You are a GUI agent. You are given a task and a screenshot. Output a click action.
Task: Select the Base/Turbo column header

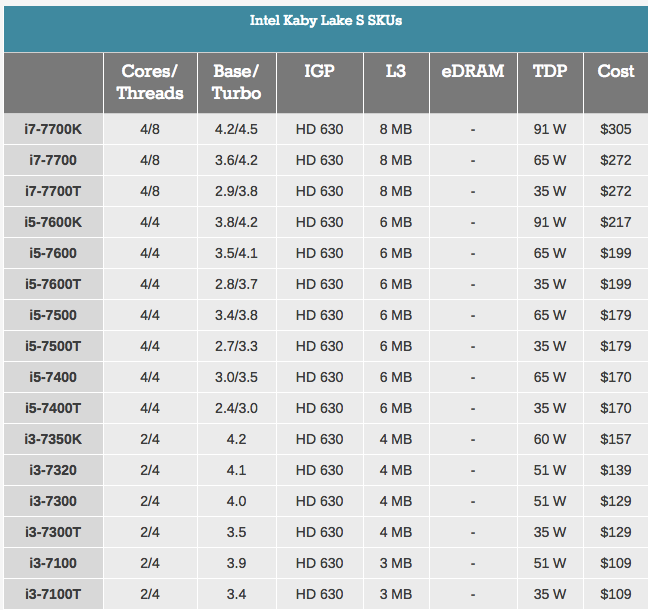[x=236, y=82]
